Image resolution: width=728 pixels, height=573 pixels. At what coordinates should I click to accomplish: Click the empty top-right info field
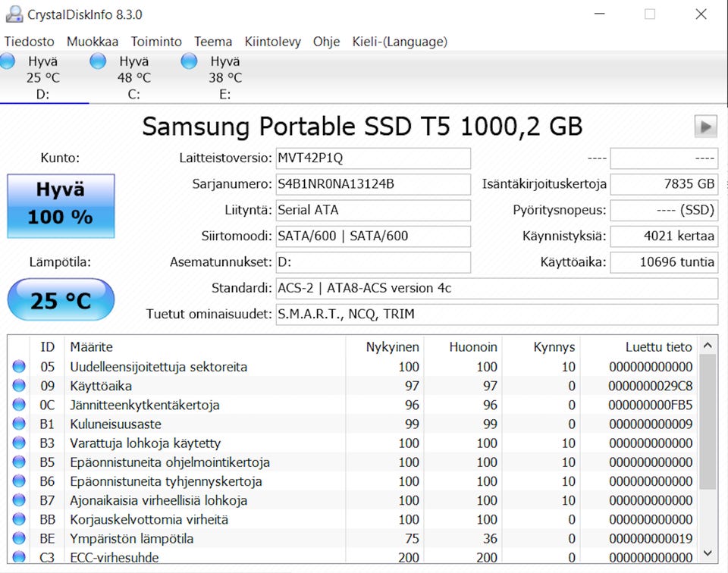tap(664, 158)
